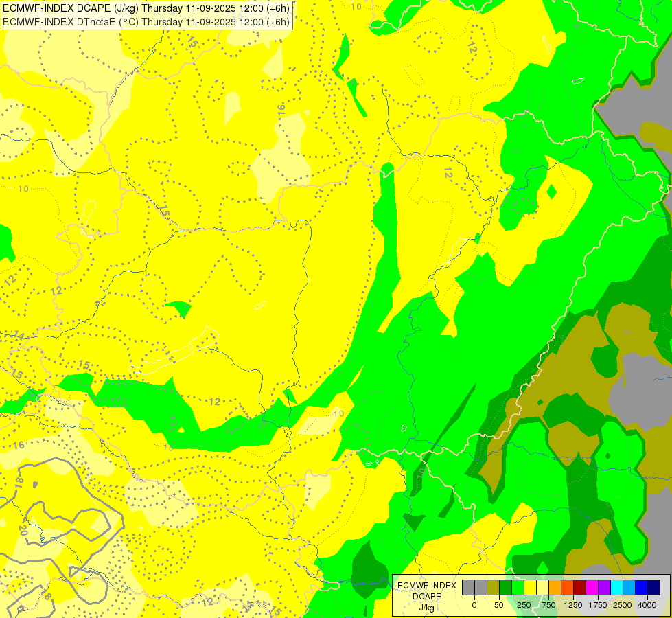
Task: Click the pale yellow legend swatch
Action: pyautogui.click(x=542, y=587)
